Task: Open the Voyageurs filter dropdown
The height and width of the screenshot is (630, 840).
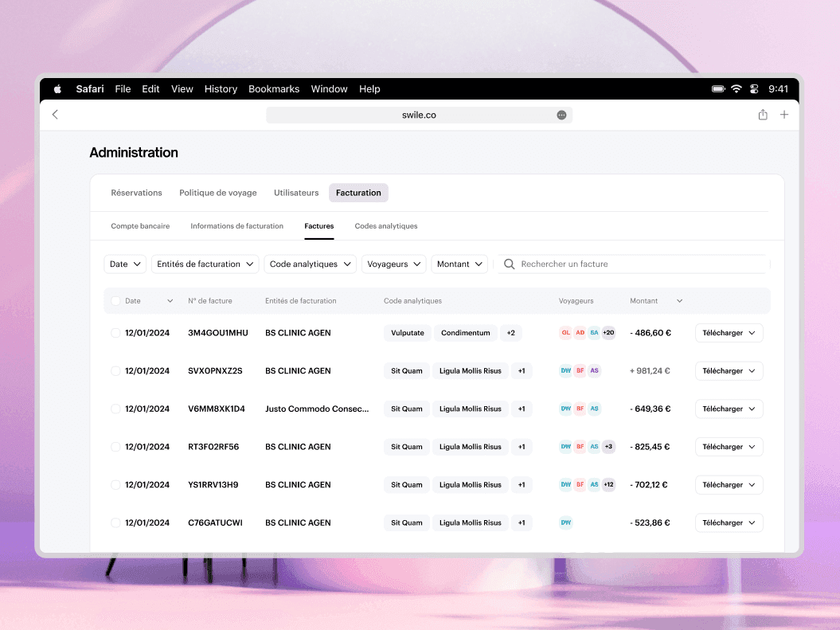Action: (394, 264)
